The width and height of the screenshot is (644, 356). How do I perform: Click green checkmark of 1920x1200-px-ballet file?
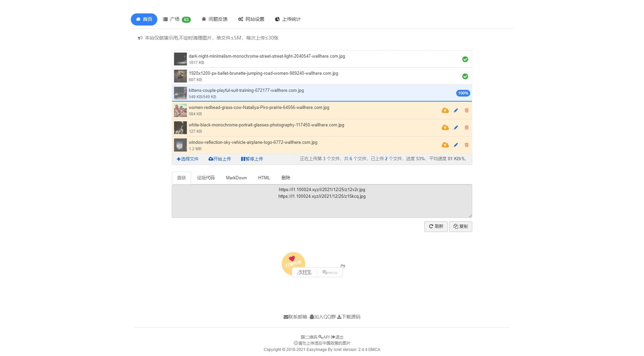tap(465, 76)
